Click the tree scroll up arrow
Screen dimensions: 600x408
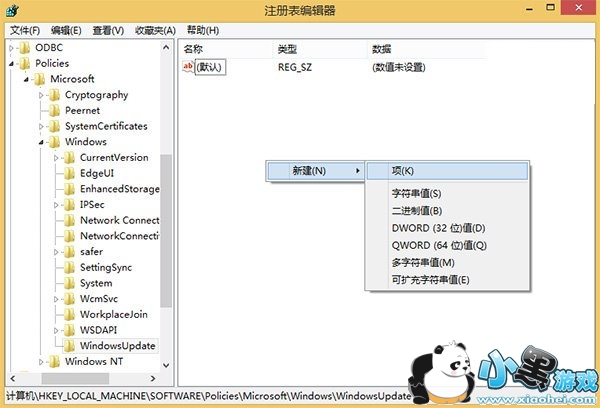point(166,47)
